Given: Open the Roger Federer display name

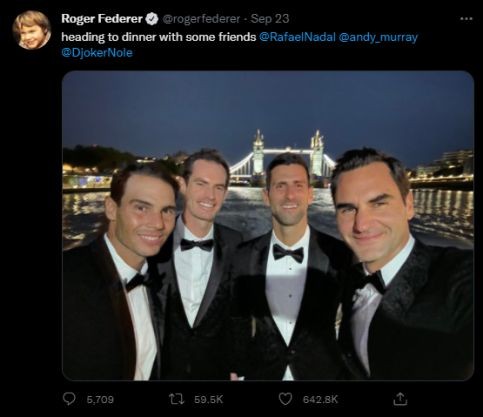Looking at the screenshot, I should pyautogui.click(x=102, y=19).
